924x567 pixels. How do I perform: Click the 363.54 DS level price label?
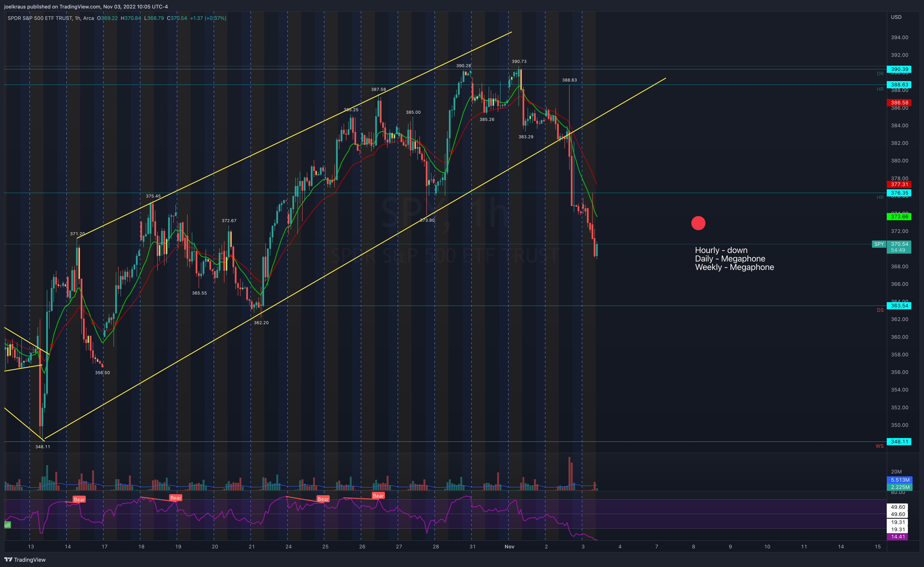899,306
